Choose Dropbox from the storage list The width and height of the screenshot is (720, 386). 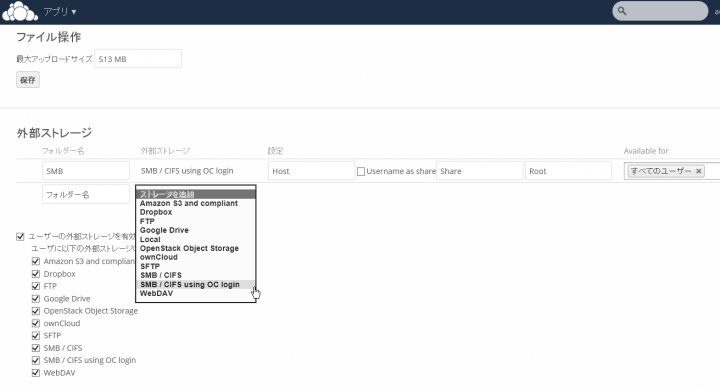point(196,212)
